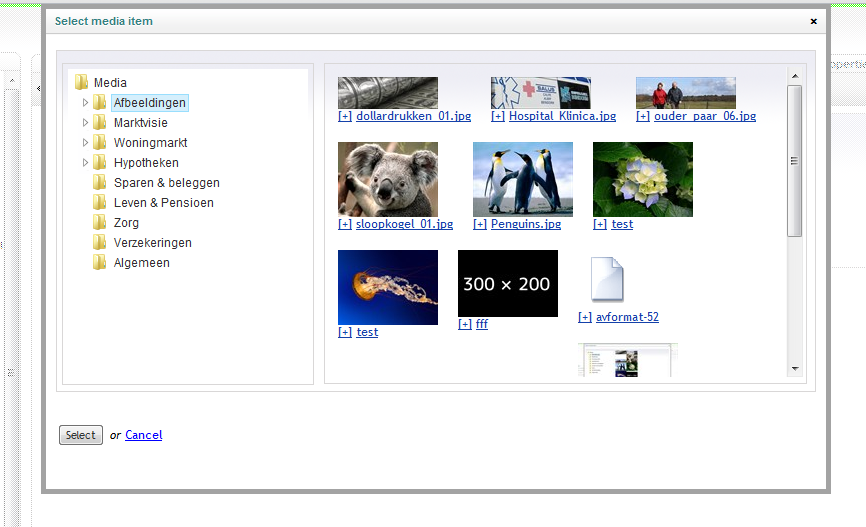Click the Cancel link

point(143,435)
